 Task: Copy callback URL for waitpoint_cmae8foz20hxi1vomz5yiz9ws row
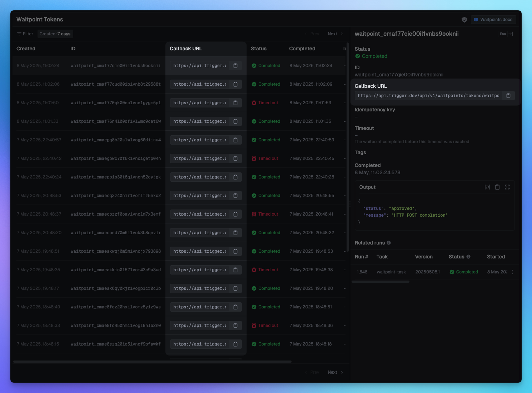click(235, 307)
